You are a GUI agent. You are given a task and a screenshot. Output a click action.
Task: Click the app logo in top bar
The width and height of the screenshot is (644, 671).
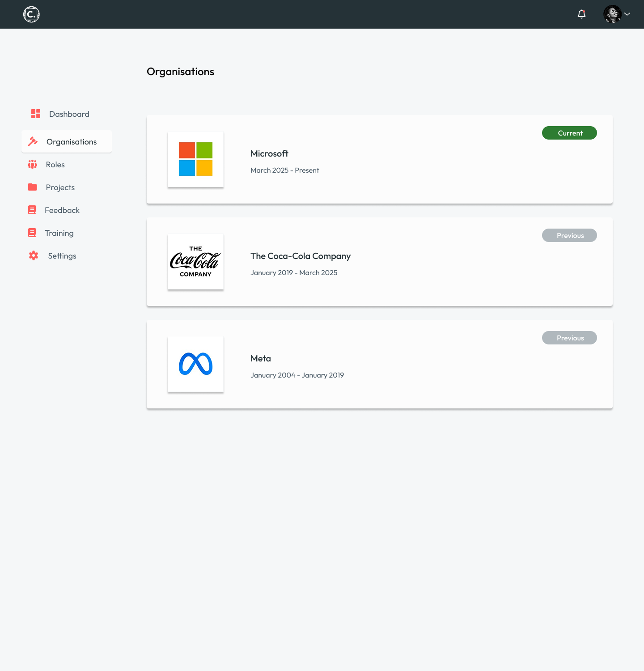tap(31, 14)
